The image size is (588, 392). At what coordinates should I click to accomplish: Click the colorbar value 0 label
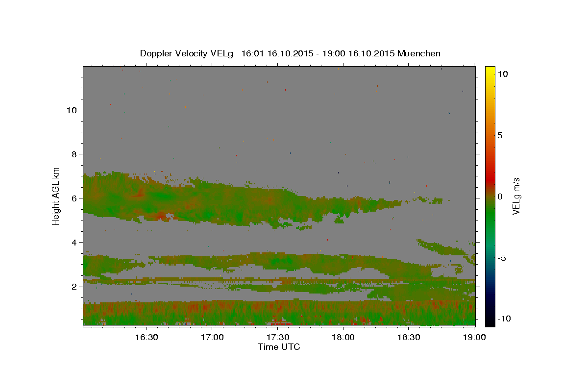(x=500, y=196)
